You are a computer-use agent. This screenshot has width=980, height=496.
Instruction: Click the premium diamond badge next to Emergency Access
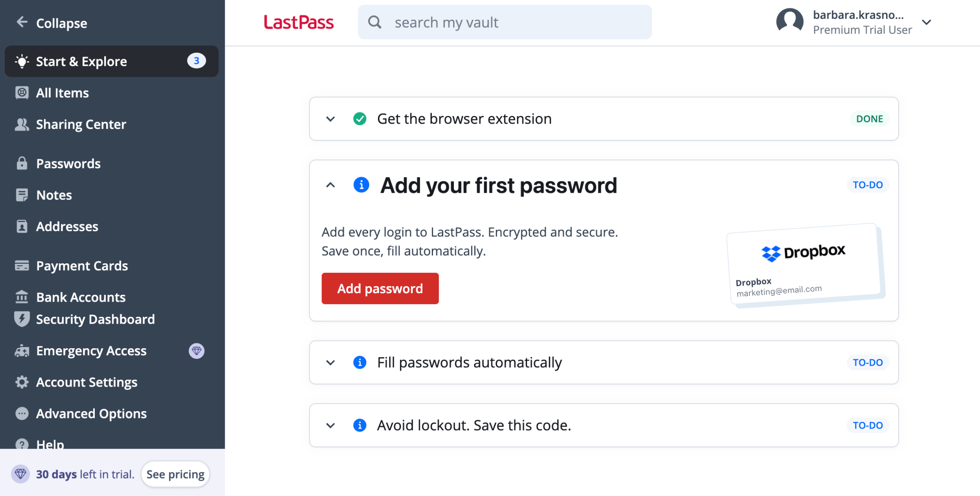[x=197, y=350]
